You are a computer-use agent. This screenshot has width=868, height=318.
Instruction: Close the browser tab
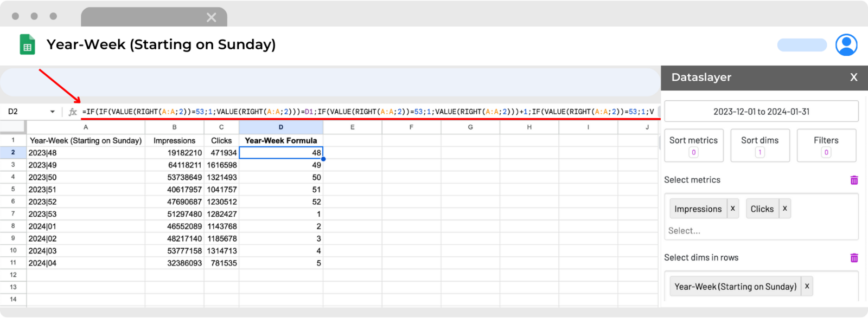click(x=212, y=17)
